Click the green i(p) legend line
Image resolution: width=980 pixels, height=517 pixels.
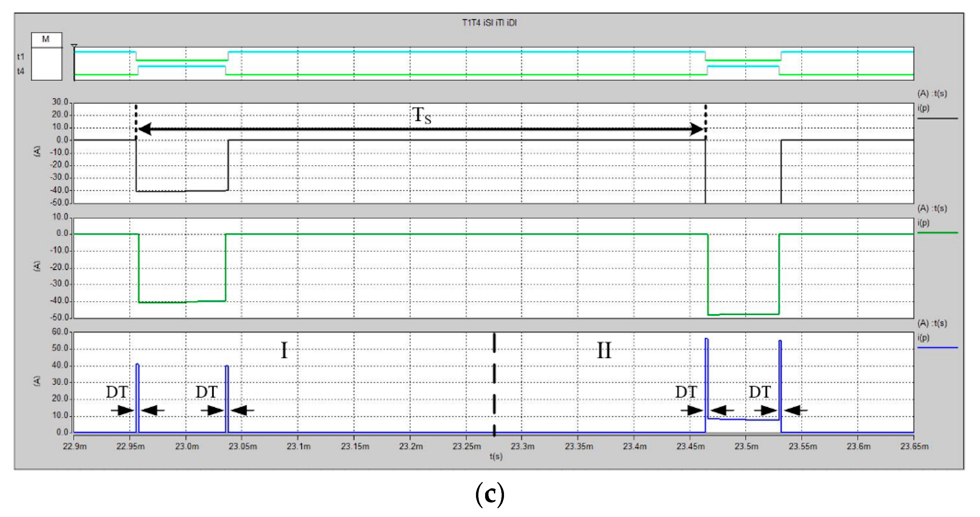click(937, 232)
